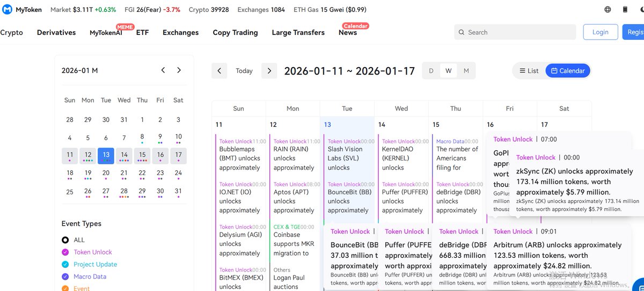
Task: Toggle the Macro Data event type
Action: (84, 277)
